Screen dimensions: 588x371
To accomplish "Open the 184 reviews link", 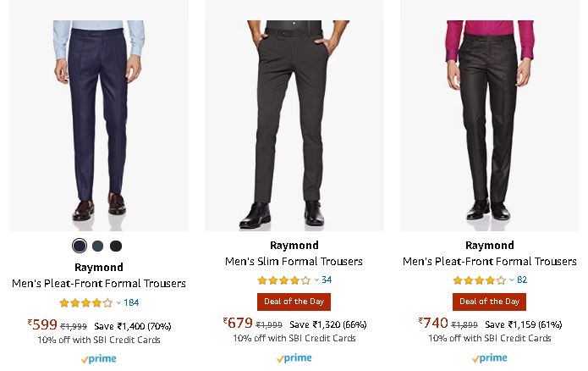I will (131, 302).
